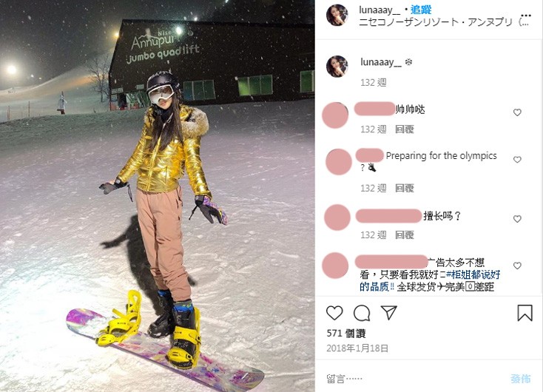Like the 'Preparing for the olympics' comment
The image size is (543, 392).
[517, 160]
